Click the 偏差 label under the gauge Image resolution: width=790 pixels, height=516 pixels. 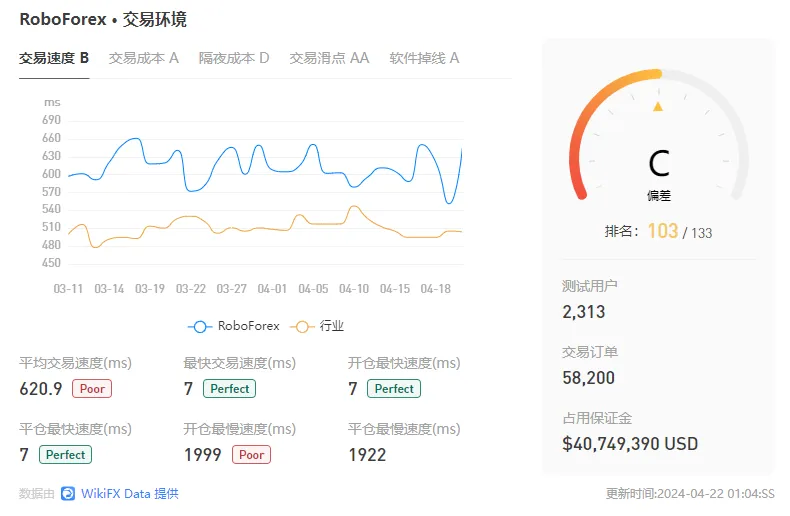659,196
